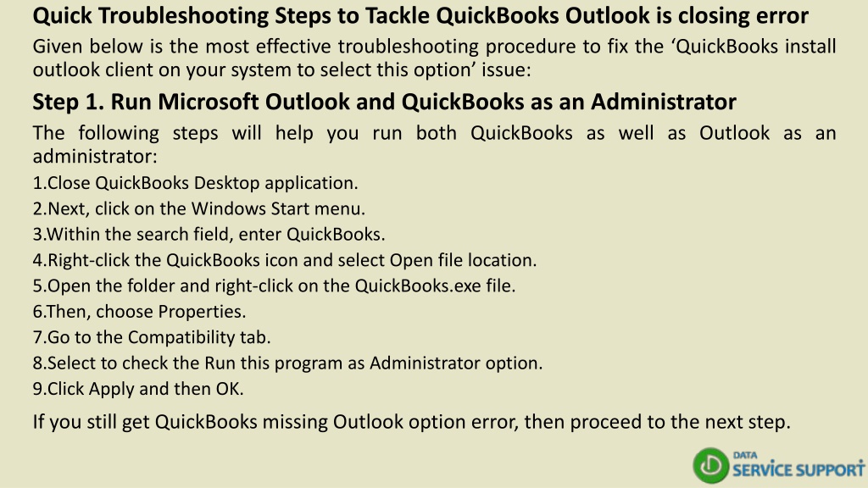Click list item 1 Close QuickBooks Desktop application
This screenshot has height=488, width=868.
tap(196, 183)
